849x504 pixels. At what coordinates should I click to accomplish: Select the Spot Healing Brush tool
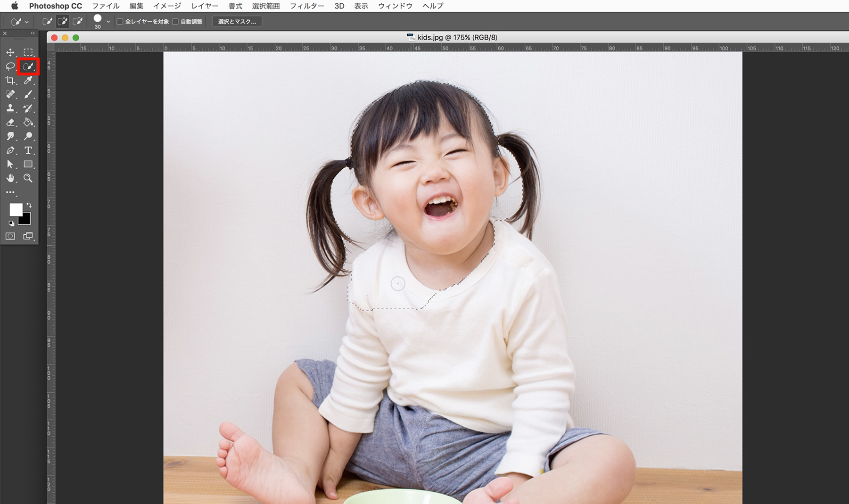click(x=10, y=94)
